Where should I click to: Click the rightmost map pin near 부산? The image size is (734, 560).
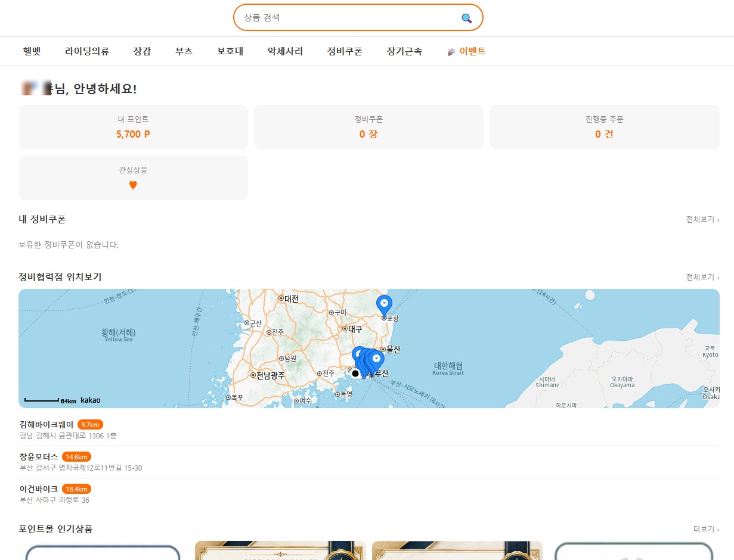(376, 360)
